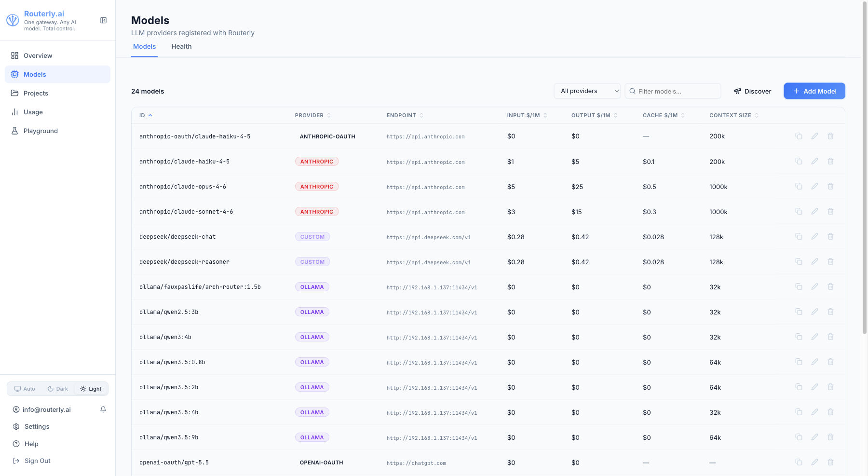Switch theme to Auto
The height and width of the screenshot is (476, 868).
(x=25, y=389)
